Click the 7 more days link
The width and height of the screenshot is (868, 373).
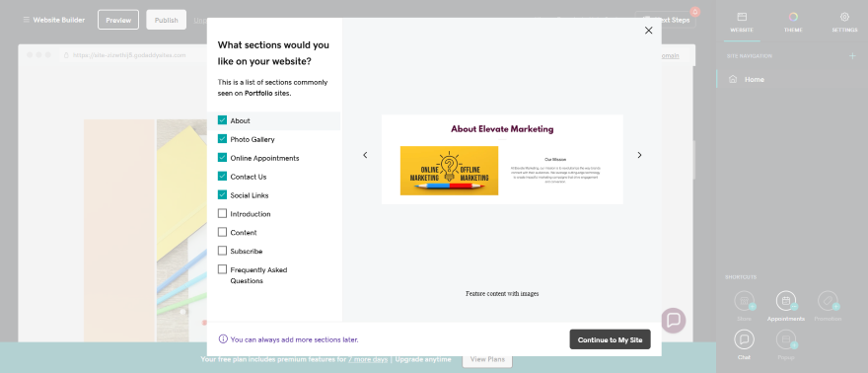368,359
